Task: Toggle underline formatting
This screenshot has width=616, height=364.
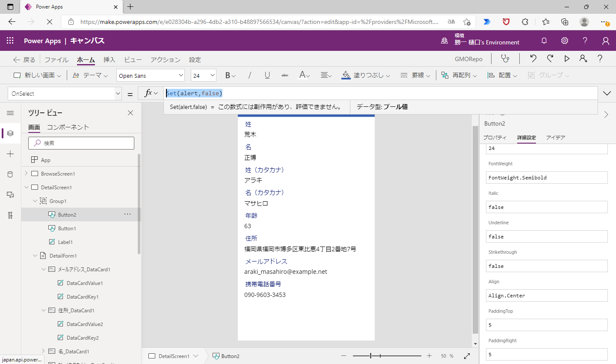Action: click(x=267, y=75)
